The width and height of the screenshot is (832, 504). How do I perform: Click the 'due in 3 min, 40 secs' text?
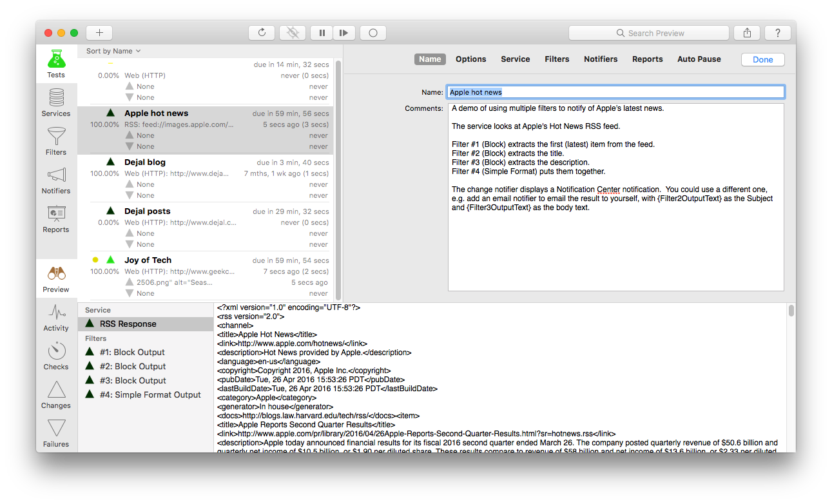[x=293, y=162]
